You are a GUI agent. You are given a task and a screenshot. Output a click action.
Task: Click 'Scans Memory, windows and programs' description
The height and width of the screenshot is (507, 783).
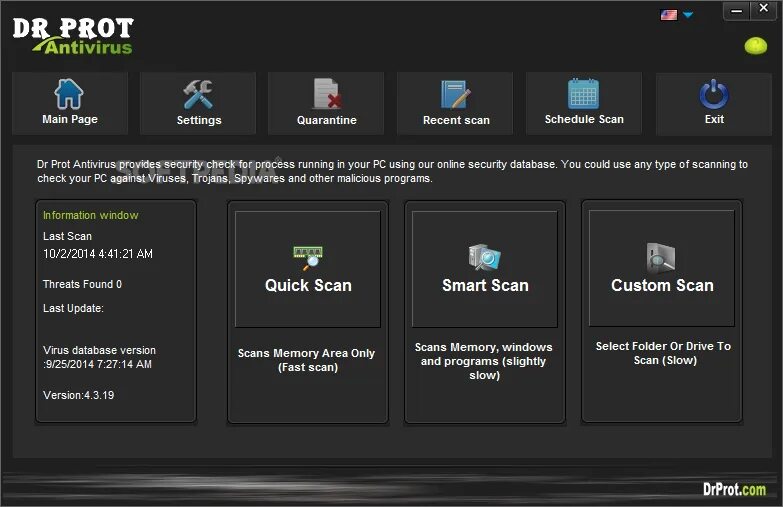pos(483,361)
